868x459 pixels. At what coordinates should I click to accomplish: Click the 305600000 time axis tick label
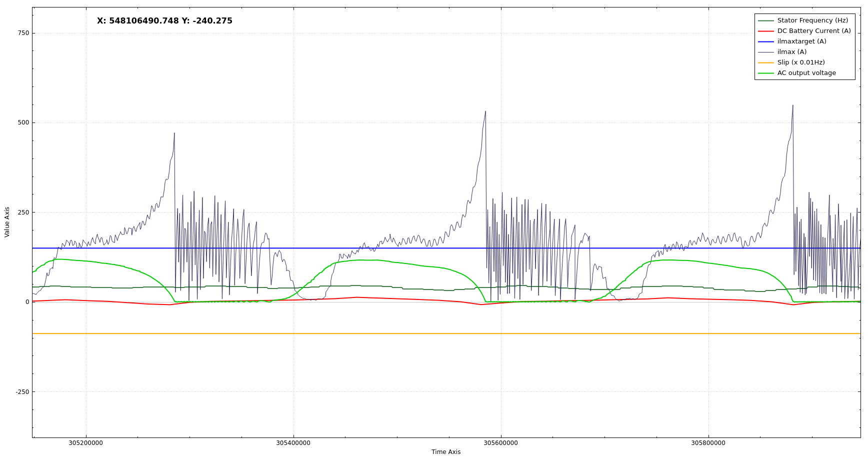click(x=501, y=443)
